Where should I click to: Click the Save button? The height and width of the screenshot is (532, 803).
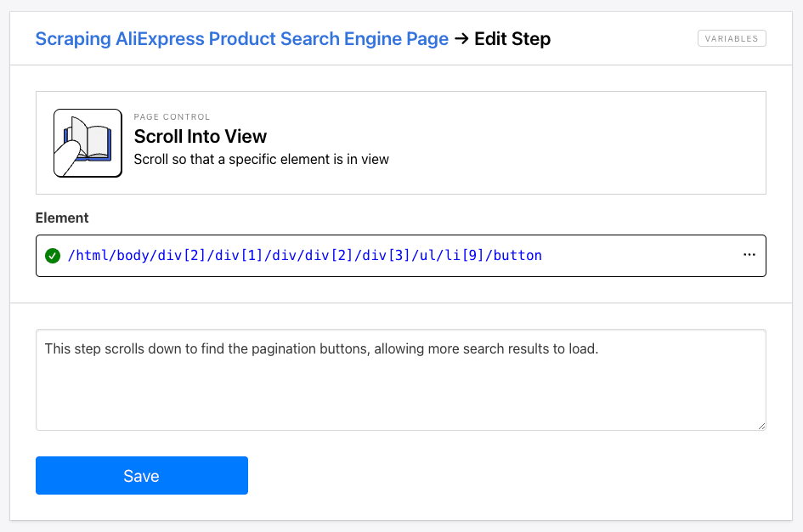tap(142, 476)
